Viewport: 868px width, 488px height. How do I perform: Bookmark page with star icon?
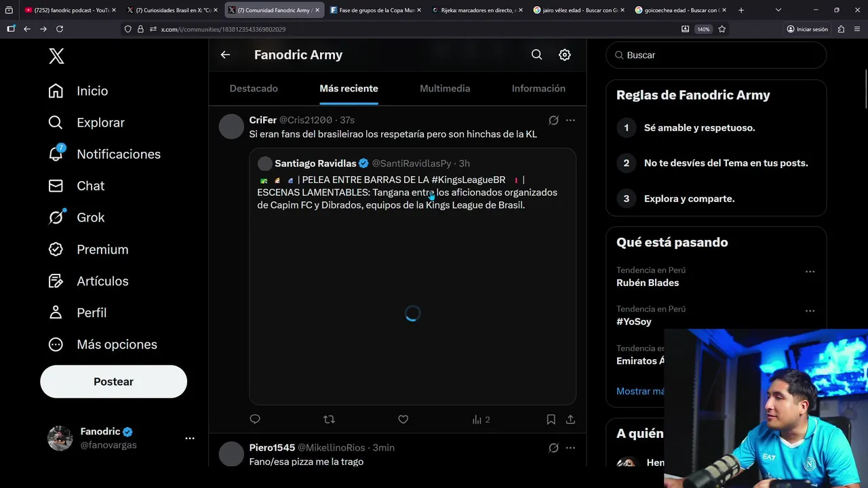pos(722,29)
